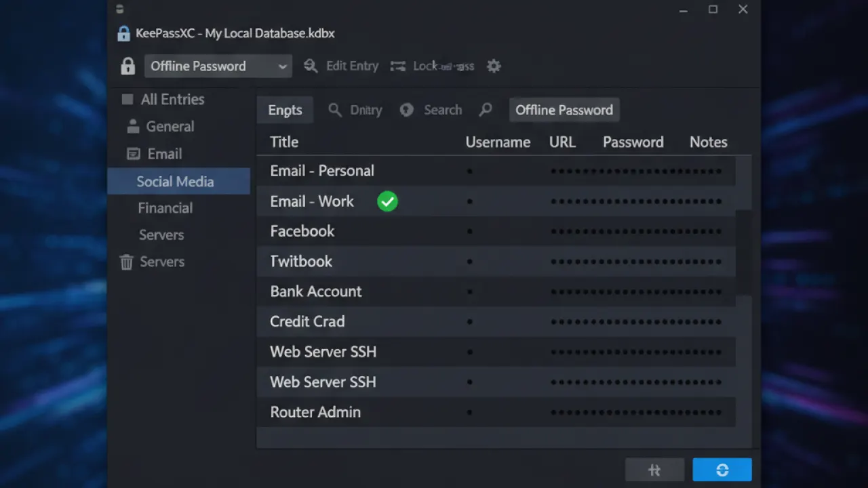Open the Offline Password dropdown
The image size is (868, 488).
(218, 66)
